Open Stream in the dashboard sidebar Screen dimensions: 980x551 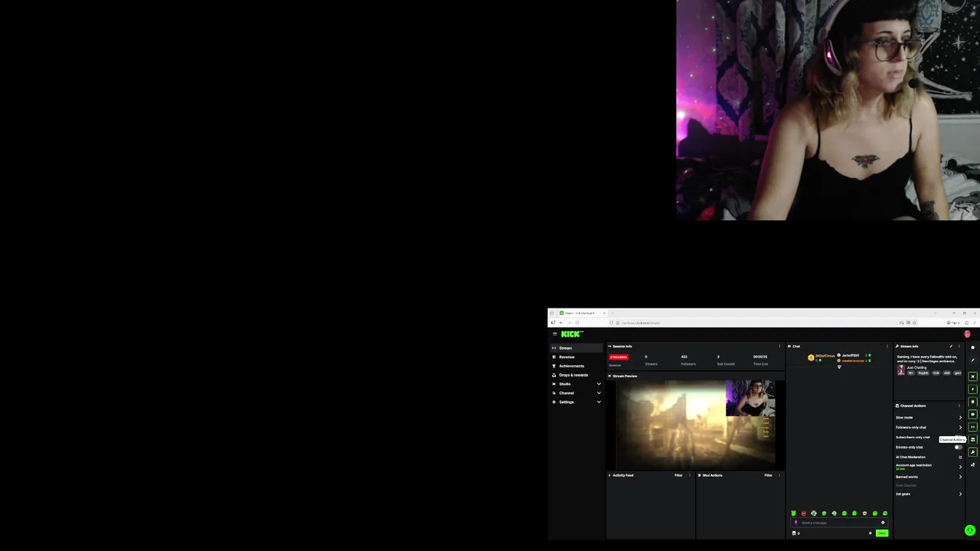click(x=576, y=348)
